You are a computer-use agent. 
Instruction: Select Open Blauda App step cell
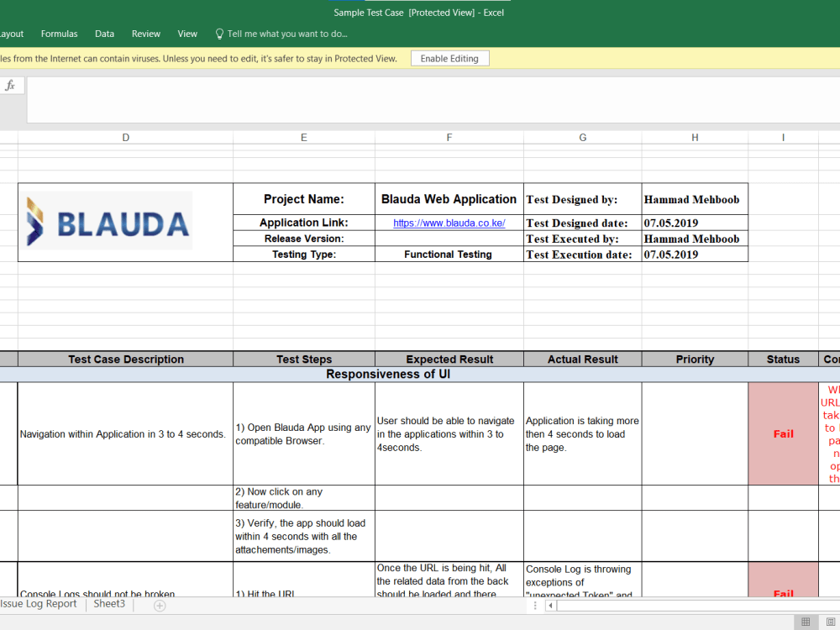(304, 434)
